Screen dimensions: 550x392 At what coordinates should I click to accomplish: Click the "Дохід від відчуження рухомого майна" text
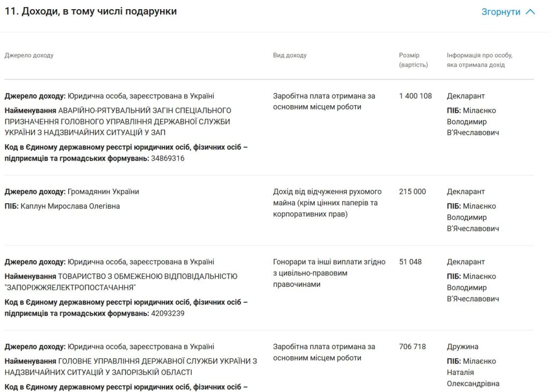tap(327, 192)
